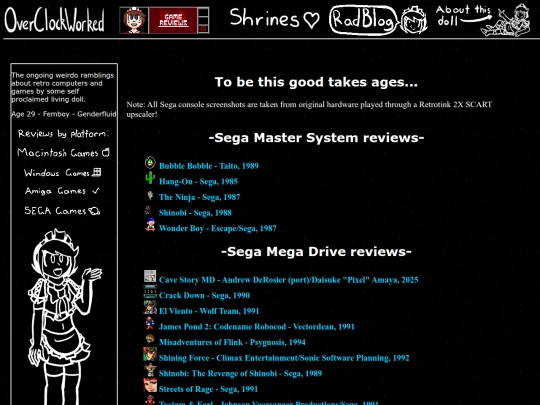Open the Cave Story MD review link
Image resolution: width=540 pixels, height=405 pixels.
289,280
